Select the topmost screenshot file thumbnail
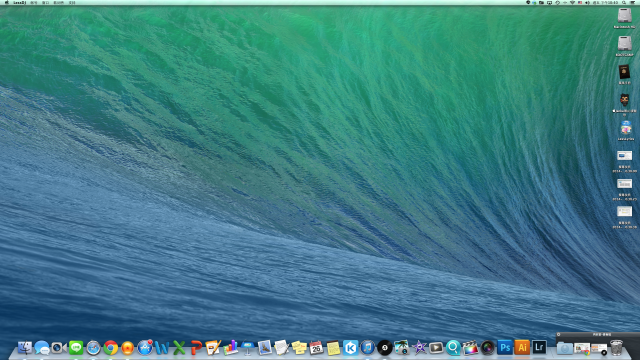Screen dimensions: 640x360 coord(624,156)
